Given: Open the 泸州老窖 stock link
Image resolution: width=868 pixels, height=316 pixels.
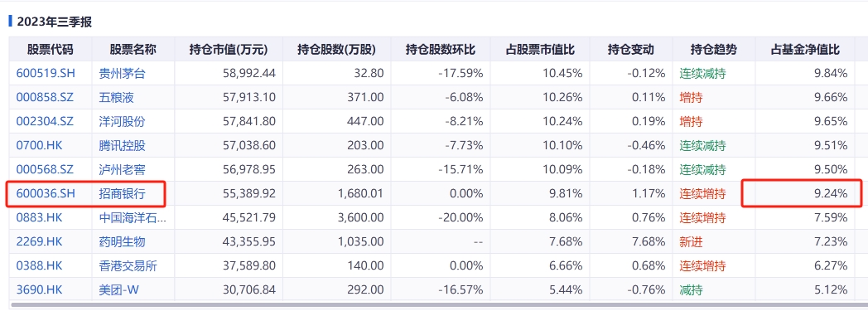Looking at the screenshot, I should click(123, 170).
